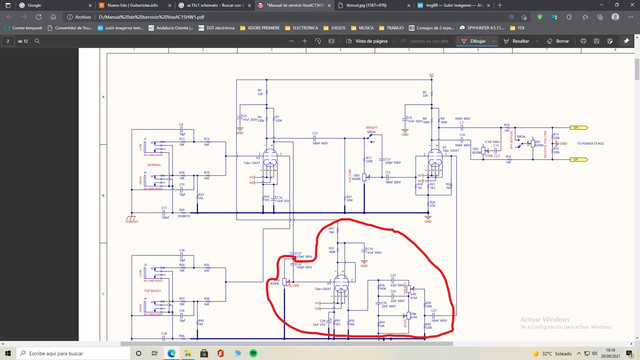Click the horizontal scrollbar under the PDF
This screenshot has width=640, height=360.
(287, 344)
